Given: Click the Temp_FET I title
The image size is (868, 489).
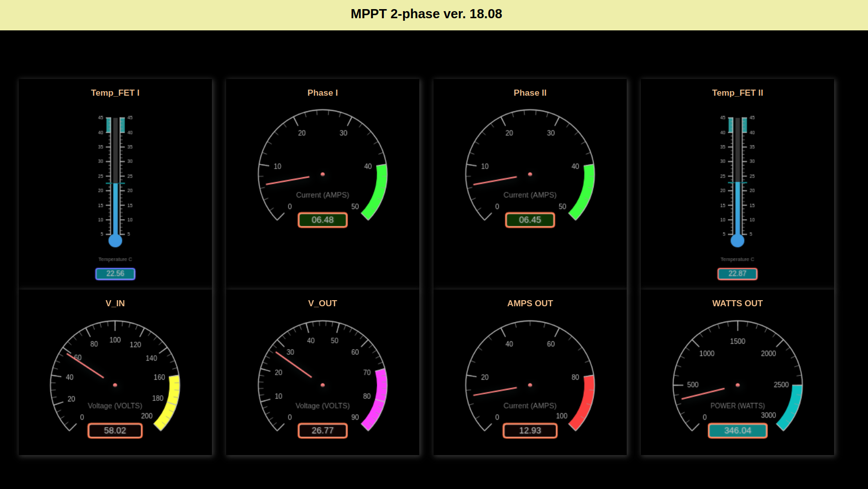Looking at the screenshot, I should (x=115, y=93).
